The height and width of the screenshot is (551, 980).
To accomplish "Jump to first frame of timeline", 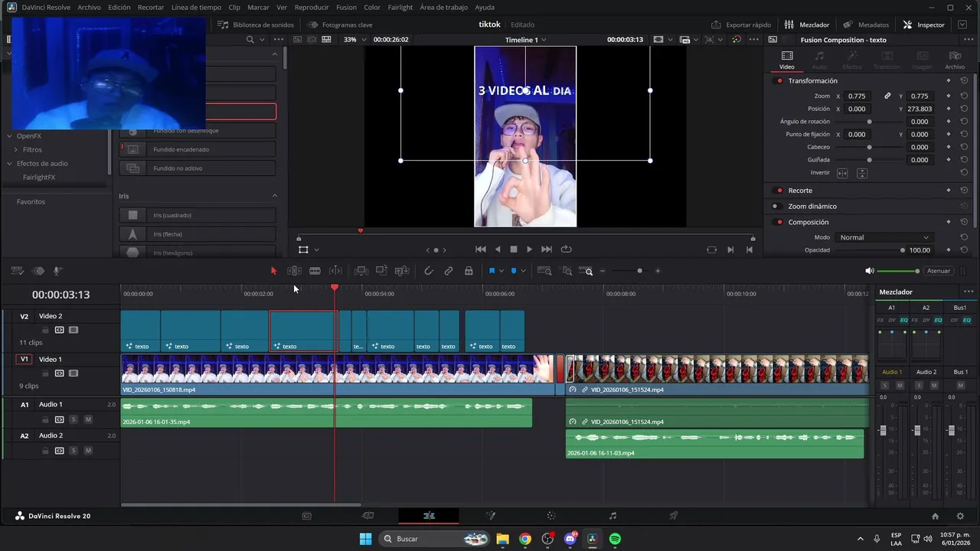I will click(x=481, y=249).
